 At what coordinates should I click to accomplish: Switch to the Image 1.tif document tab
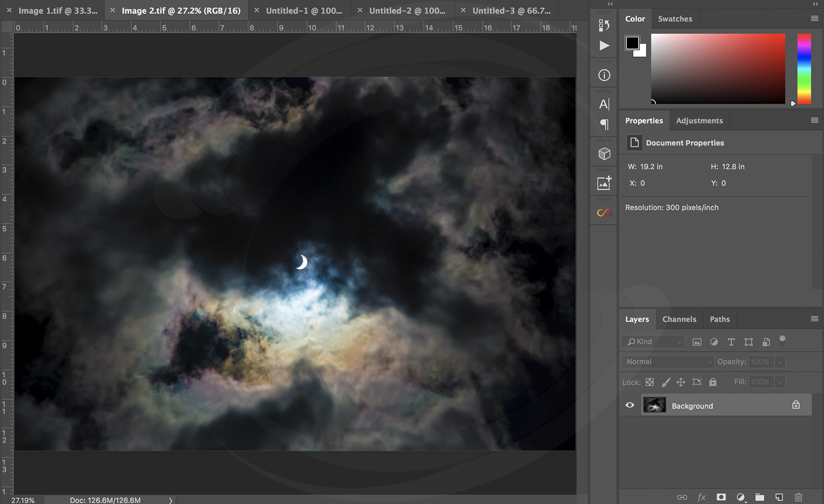pyautogui.click(x=58, y=11)
